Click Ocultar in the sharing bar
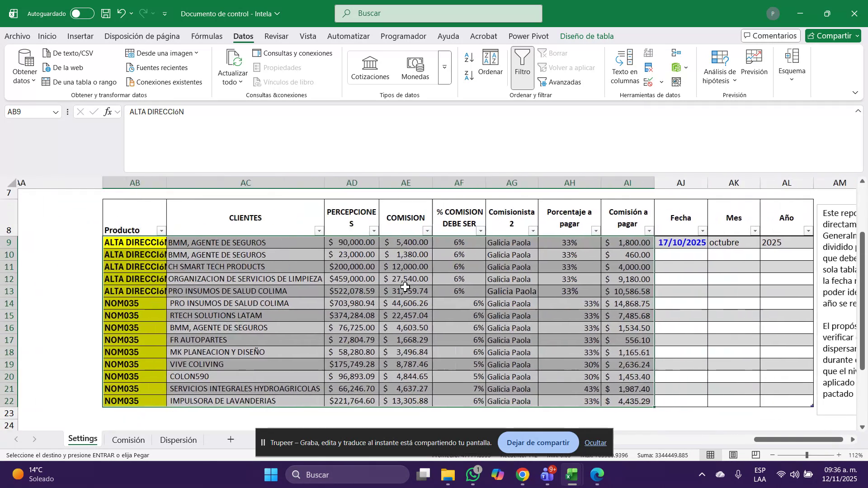 coord(595,442)
